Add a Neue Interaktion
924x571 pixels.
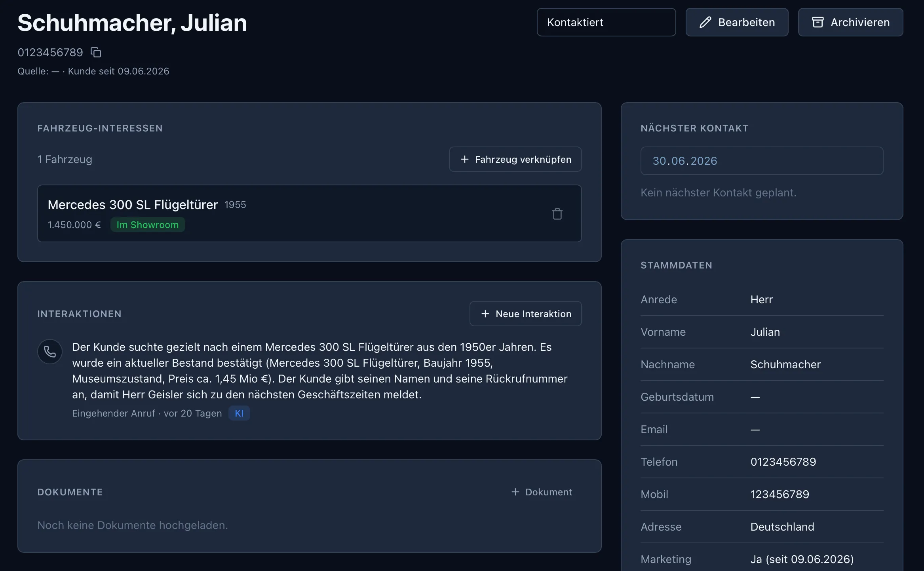coord(525,314)
